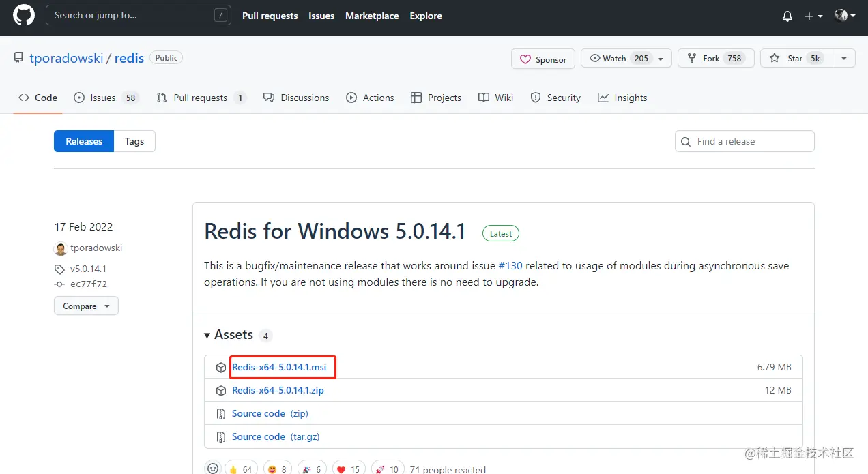Open the tporadowski owner profile link
This screenshot has width=868, height=474.
[x=66, y=58]
